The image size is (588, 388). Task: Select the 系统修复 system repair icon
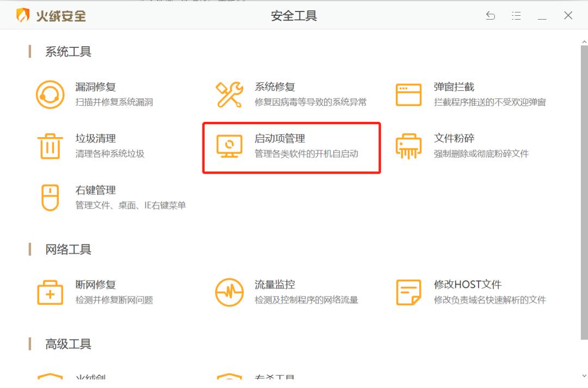point(229,94)
